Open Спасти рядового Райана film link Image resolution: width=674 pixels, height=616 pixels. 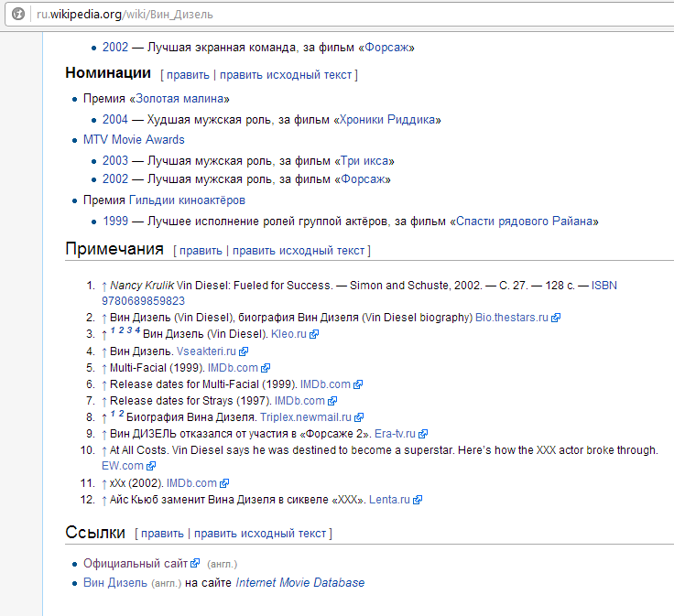point(527,221)
